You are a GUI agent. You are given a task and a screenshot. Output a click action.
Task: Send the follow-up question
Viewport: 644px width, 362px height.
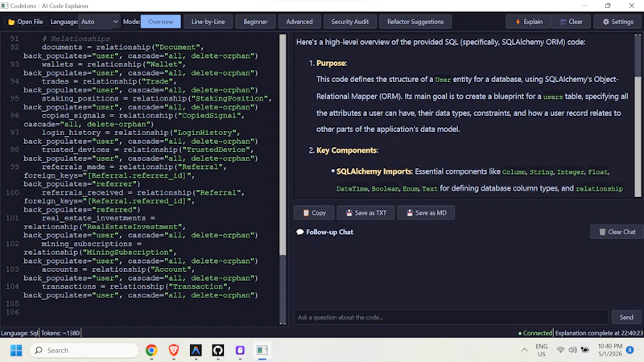(626, 317)
